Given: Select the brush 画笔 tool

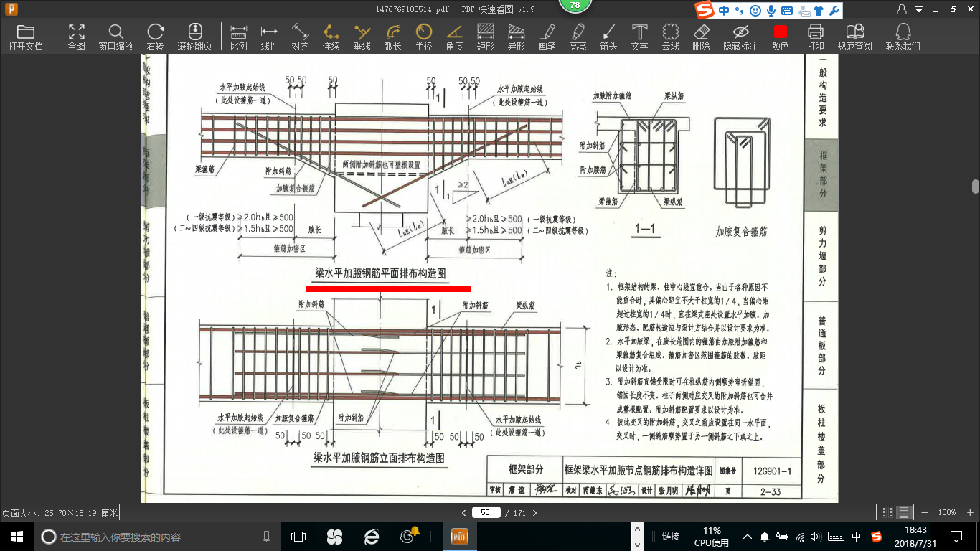Looking at the screenshot, I should click(x=547, y=37).
